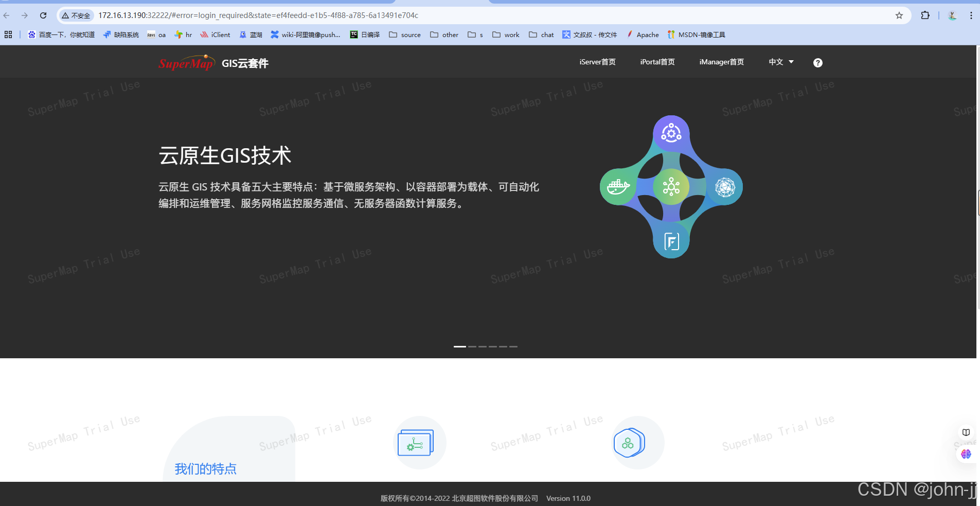Open the oa bookmark
Viewport: 980px width, 506px height.
(x=156, y=34)
